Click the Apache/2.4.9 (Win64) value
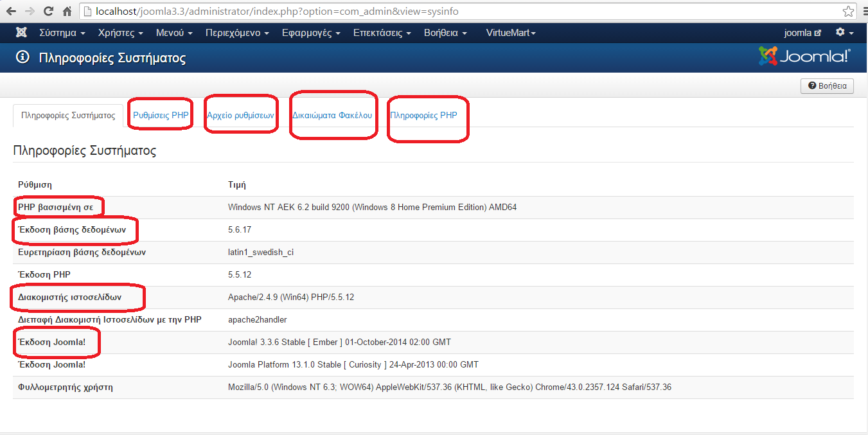The height and width of the screenshot is (435, 868). pos(291,297)
